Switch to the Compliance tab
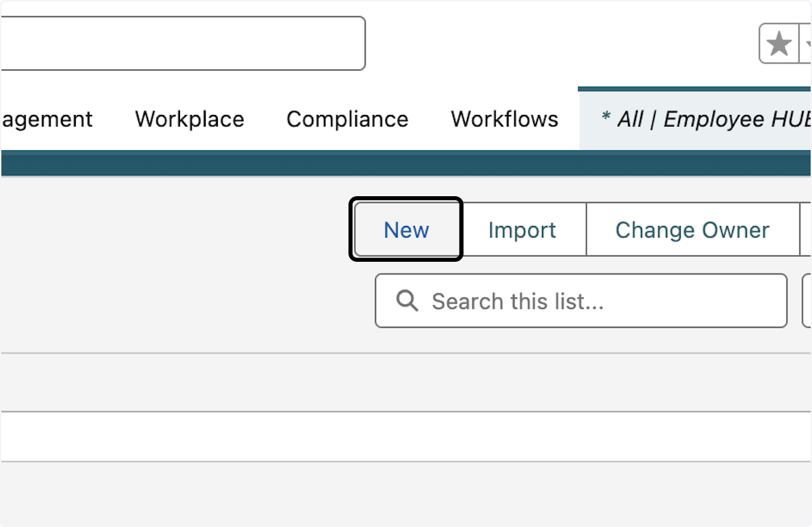Screen dimensions: 812x527 (347, 120)
